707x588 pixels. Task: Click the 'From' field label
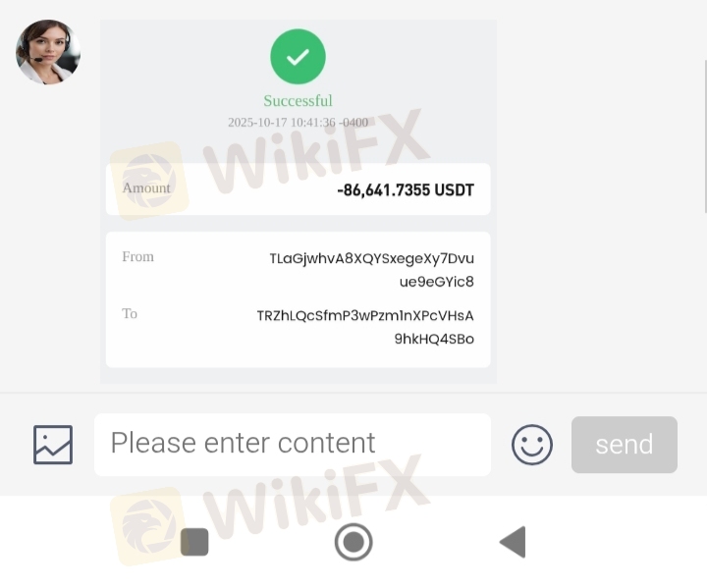pyautogui.click(x=138, y=256)
